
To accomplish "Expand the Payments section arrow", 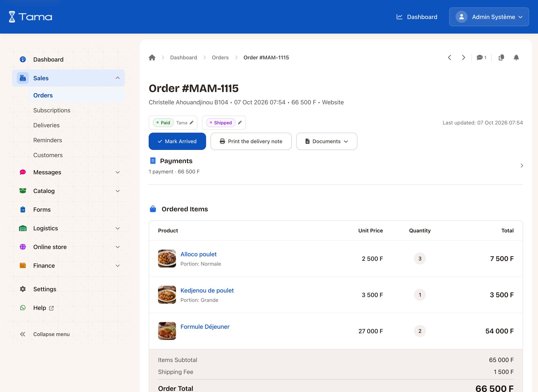I will pos(522,165).
